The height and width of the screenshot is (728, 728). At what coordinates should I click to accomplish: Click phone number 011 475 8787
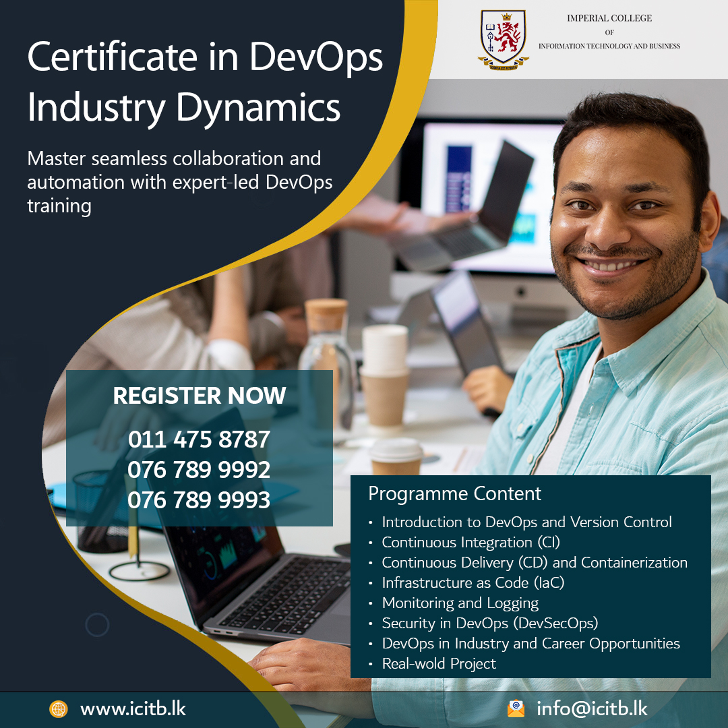click(199, 439)
